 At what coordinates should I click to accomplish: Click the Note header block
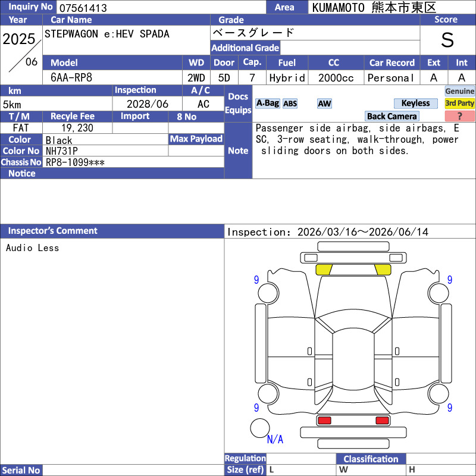(238, 151)
